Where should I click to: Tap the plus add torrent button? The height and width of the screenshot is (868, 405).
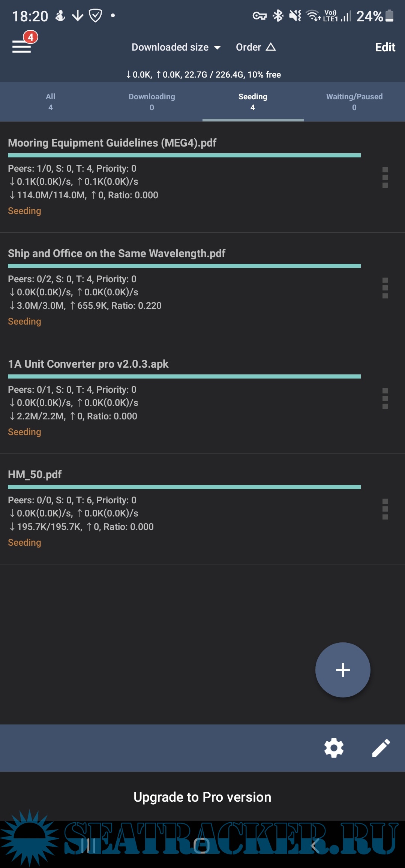click(x=343, y=670)
